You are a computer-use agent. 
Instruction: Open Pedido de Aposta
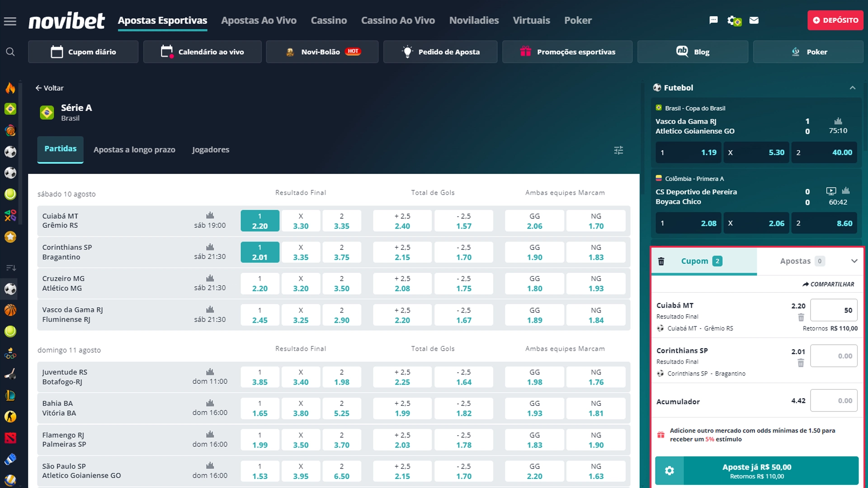pos(440,52)
